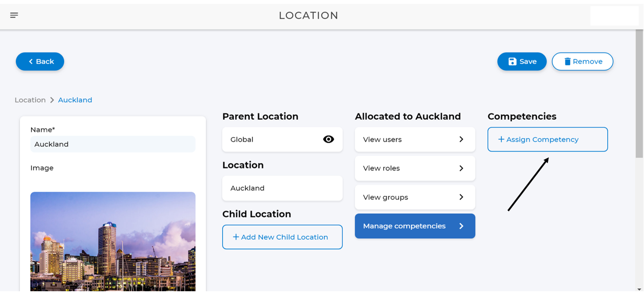Image resolution: width=644 pixels, height=293 pixels.
Task: Expand the View roles chevron arrow
Action: coord(461,168)
